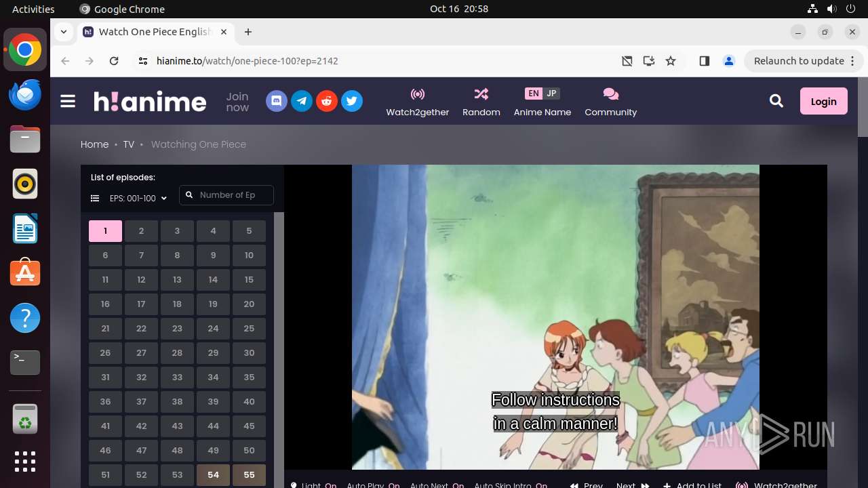
Task: Select episode 50
Action: point(249,451)
